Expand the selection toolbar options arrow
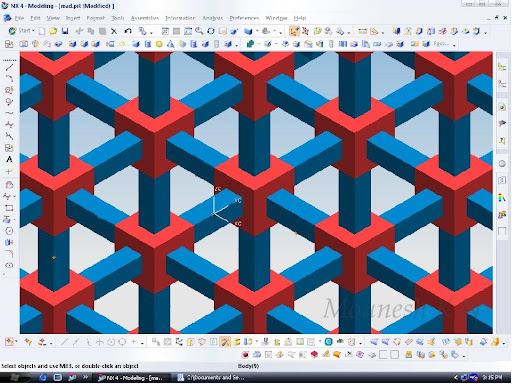This screenshot has height=384, width=512. coord(349,33)
